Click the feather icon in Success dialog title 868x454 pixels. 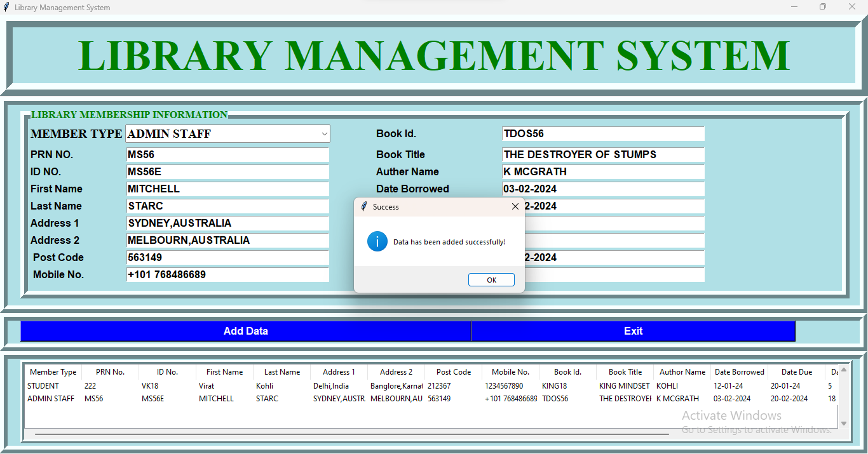(x=364, y=206)
